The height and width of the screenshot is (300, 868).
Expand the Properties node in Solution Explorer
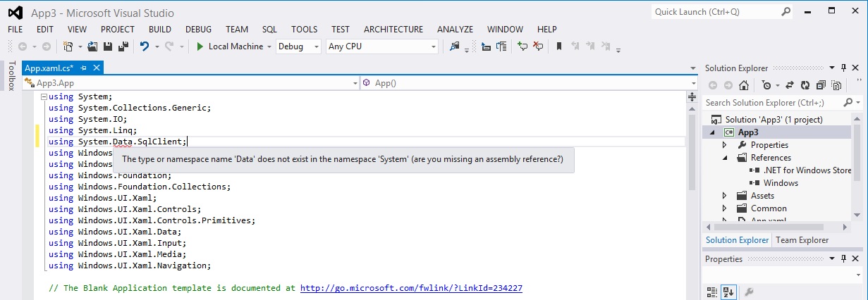724,145
